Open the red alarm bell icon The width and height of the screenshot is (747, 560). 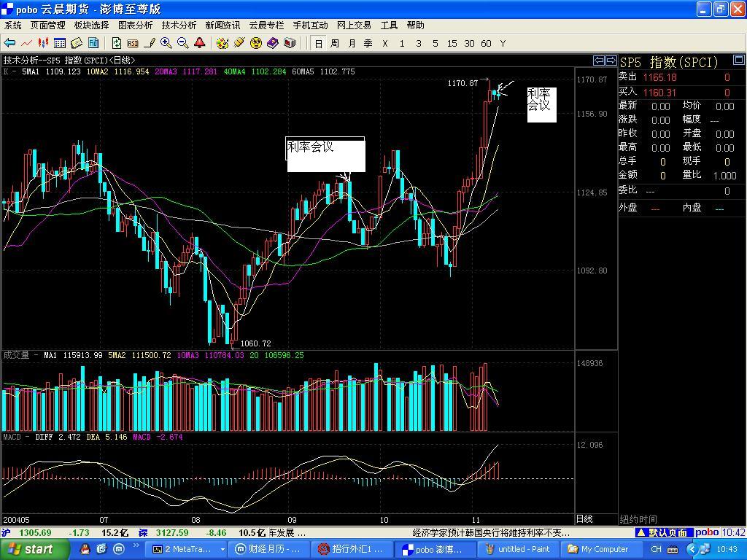(x=200, y=43)
